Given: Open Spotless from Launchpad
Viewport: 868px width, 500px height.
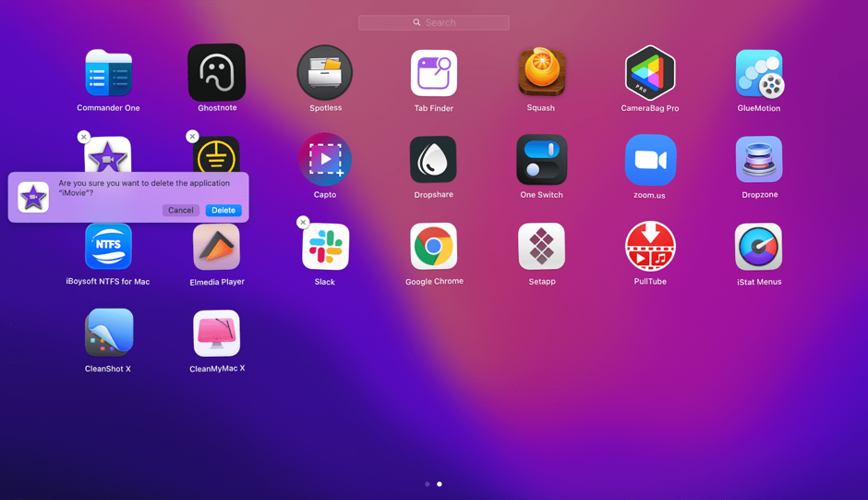Looking at the screenshot, I should pyautogui.click(x=325, y=73).
